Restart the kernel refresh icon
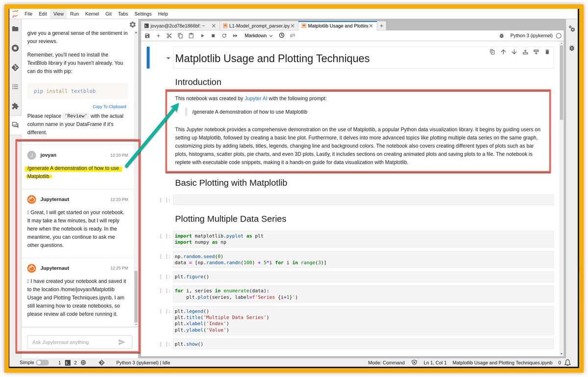Screen dimensions: 588x377 click(x=224, y=36)
